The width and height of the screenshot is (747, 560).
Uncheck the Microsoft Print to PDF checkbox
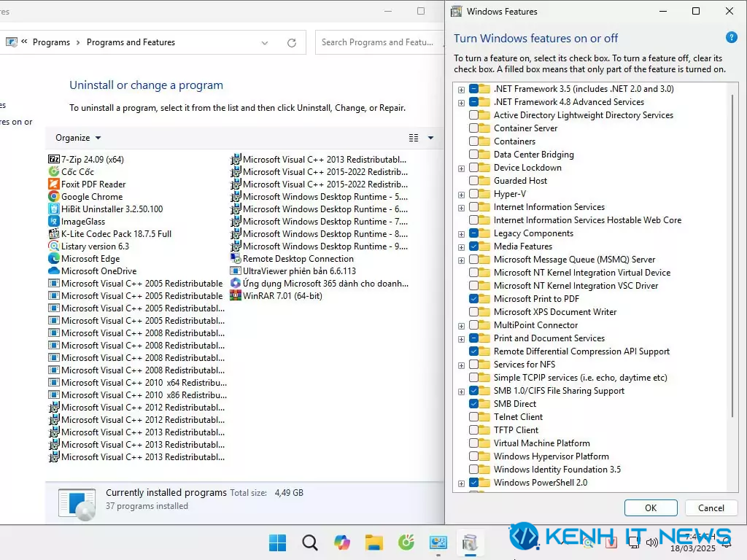[473, 298]
